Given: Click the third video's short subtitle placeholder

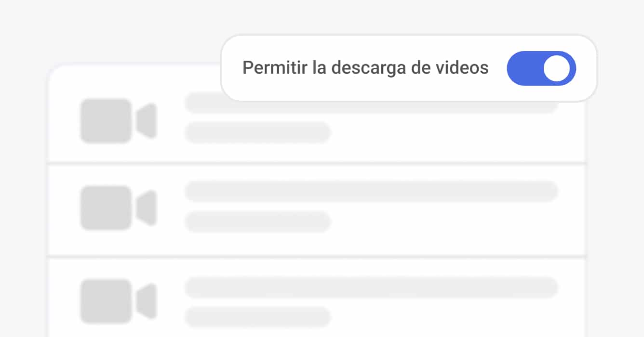Looking at the screenshot, I should coord(258,317).
